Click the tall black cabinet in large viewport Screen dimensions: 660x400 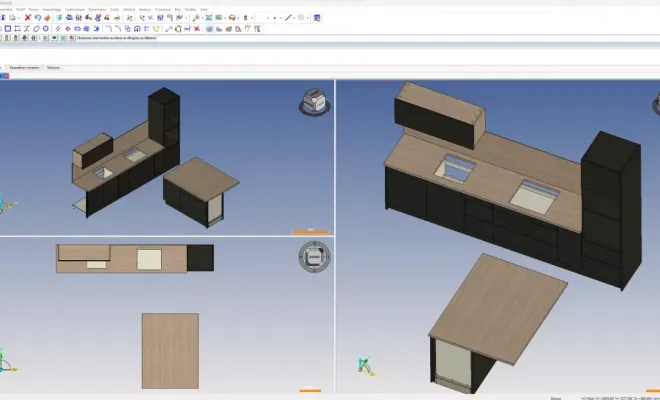pyautogui.click(x=611, y=211)
